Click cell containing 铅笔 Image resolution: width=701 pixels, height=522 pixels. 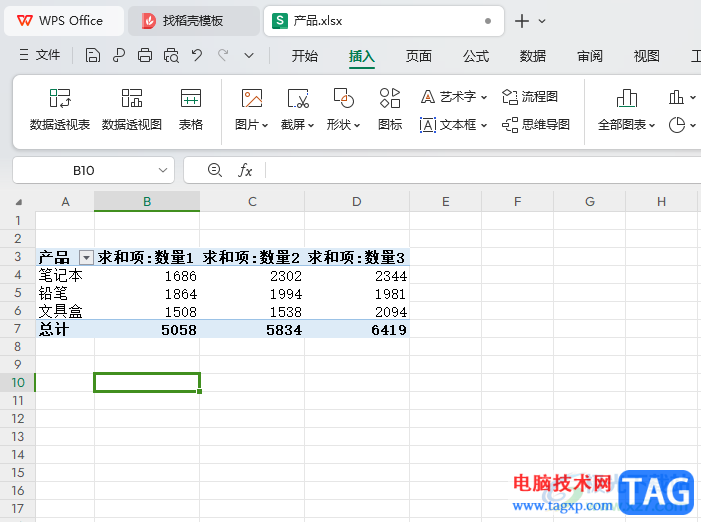65,293
